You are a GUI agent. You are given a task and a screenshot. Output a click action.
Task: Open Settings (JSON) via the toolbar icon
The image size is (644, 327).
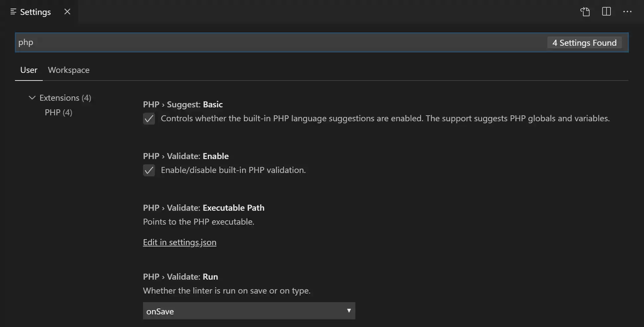tap(585, 12)
